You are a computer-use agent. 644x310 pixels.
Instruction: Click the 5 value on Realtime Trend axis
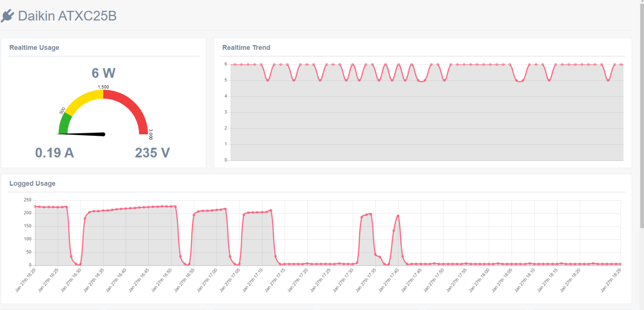pos(226,80)
